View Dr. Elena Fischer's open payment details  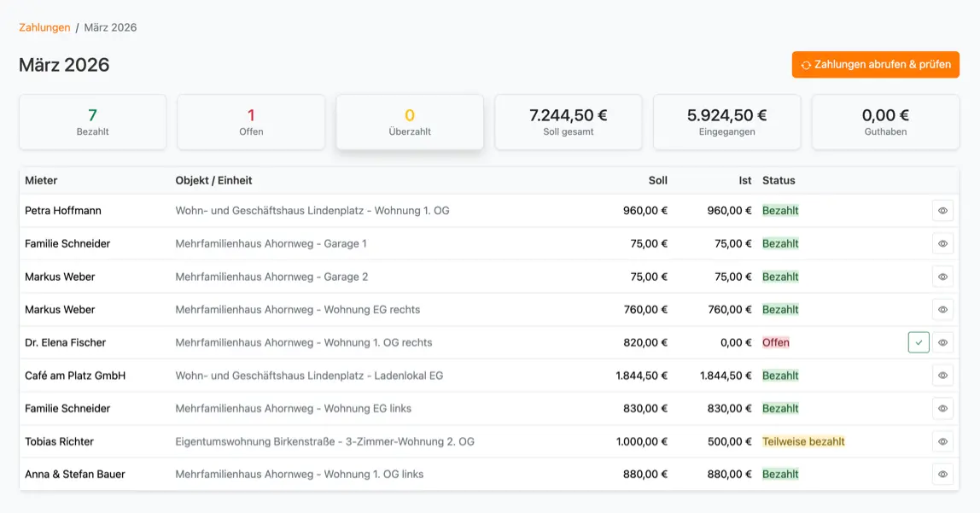click(942, 342)
